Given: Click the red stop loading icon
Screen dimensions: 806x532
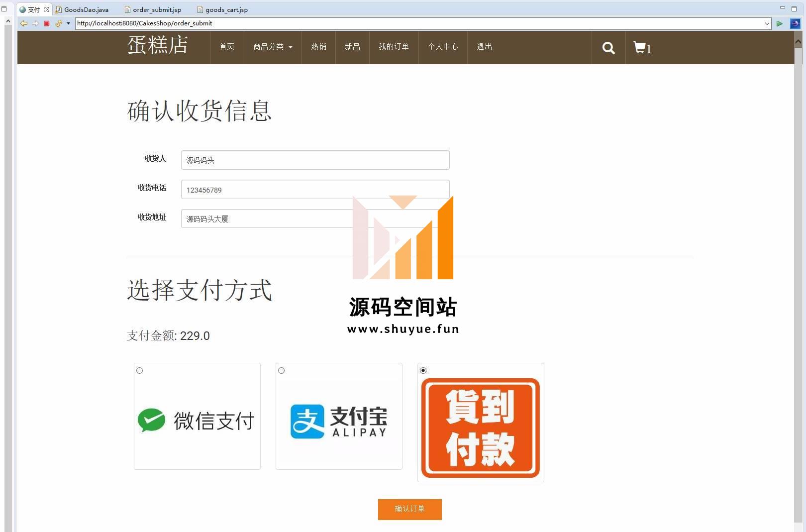Looking at the screenshot, I should (x=47, y=23).
